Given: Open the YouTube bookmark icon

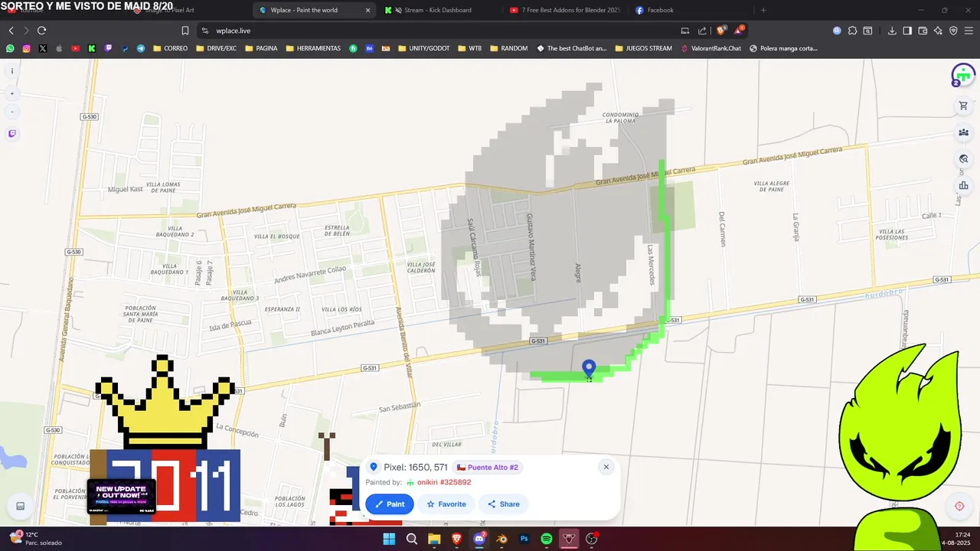Looking at the screenshot, I should point(75,48).
